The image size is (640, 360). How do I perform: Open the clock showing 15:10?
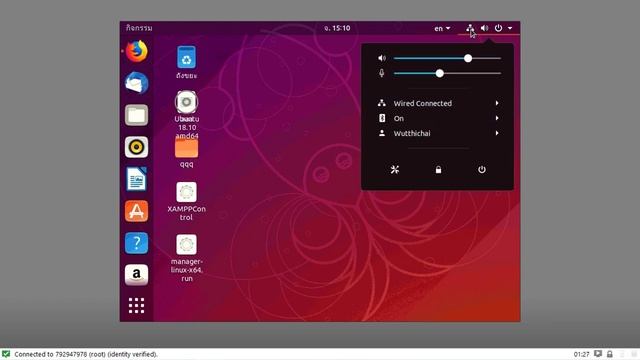point(337,28)
